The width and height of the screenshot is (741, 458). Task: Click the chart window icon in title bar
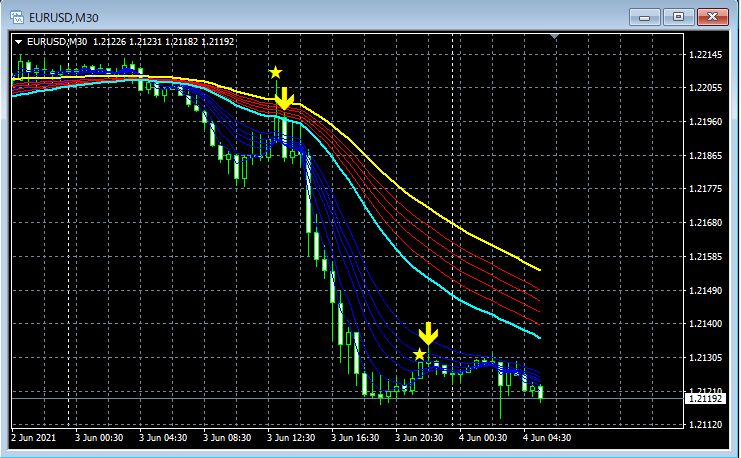(x=17, y=17)
